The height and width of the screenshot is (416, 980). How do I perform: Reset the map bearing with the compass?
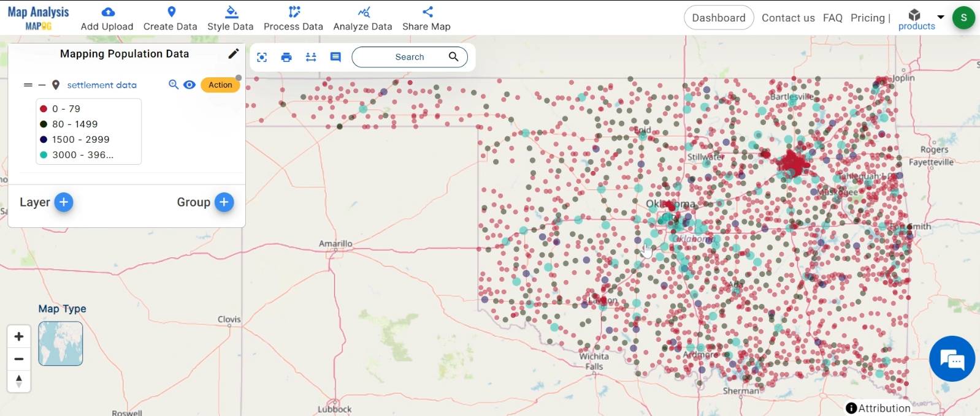coord(19,381)
